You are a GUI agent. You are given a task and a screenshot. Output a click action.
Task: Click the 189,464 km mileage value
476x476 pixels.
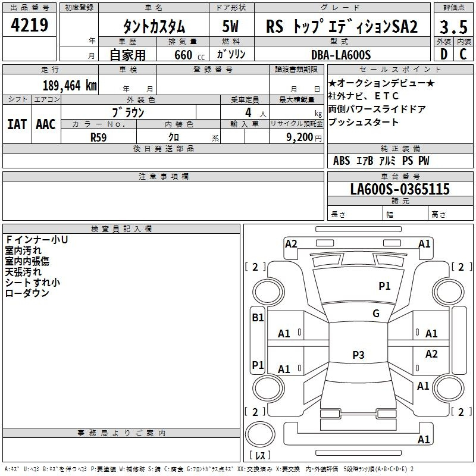click(69, 85)
